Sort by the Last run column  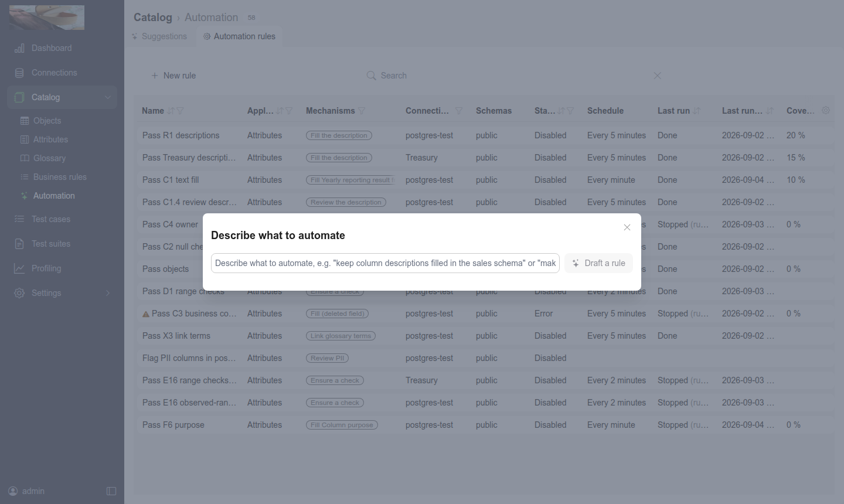696,111
